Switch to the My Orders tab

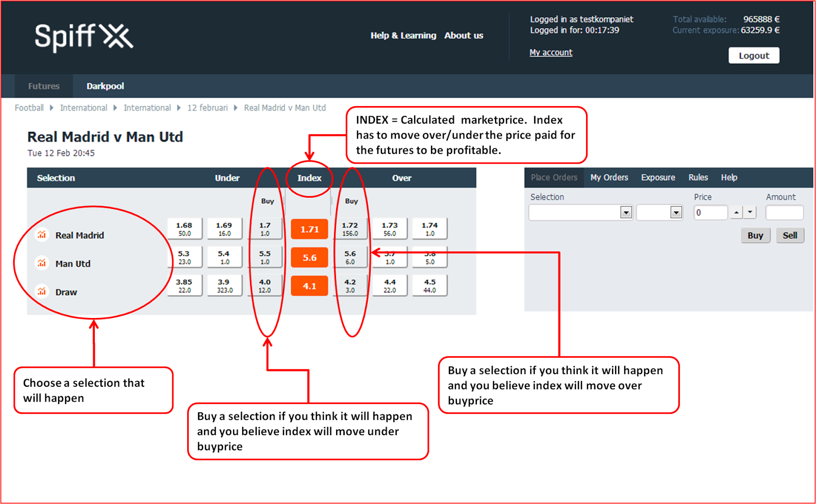click(x=609, y=177)
